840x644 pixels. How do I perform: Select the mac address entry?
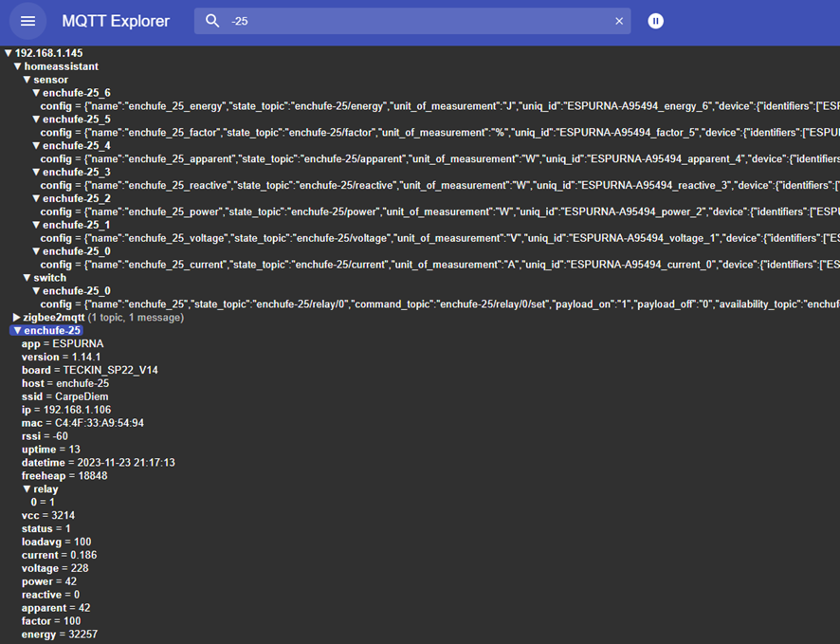pyautogui.click(x=82, y=423)
